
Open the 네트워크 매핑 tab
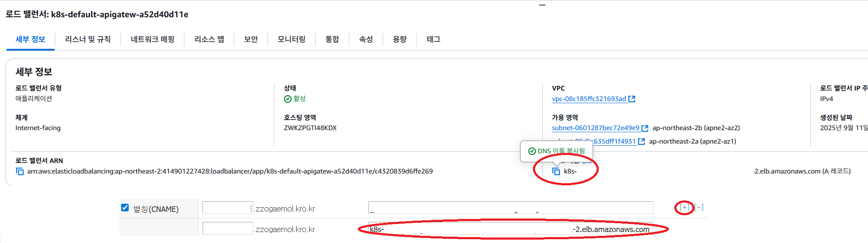(x=152, y=39)
